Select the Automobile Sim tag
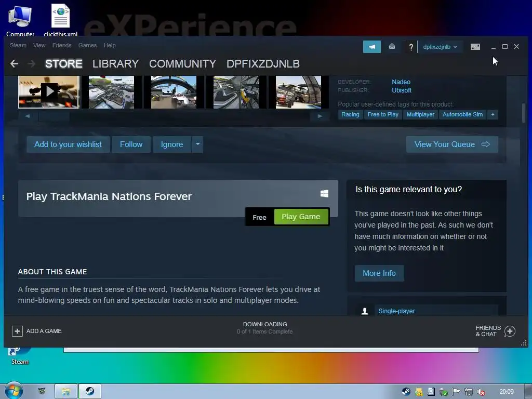This screenshot has width=532, height=399. [462, 115]
